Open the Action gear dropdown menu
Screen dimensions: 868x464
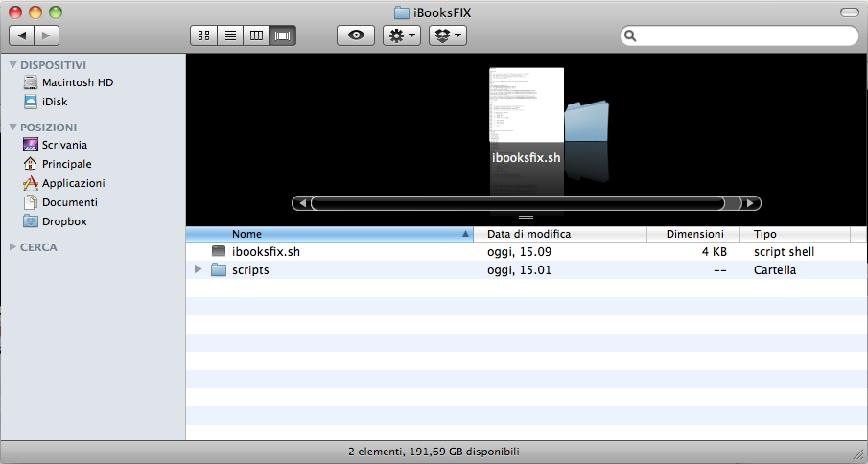tap(401, 35)
